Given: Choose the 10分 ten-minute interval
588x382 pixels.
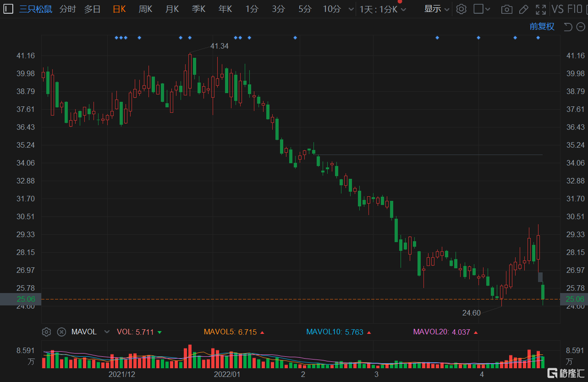Looking at the screenshot, I should [x=332, y=9].
